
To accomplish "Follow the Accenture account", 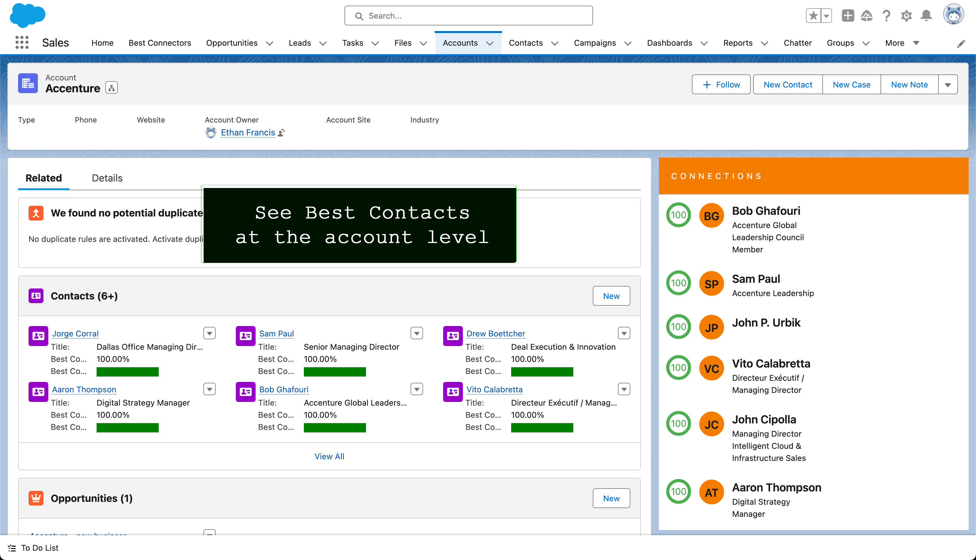I will [x=721, y=85].
